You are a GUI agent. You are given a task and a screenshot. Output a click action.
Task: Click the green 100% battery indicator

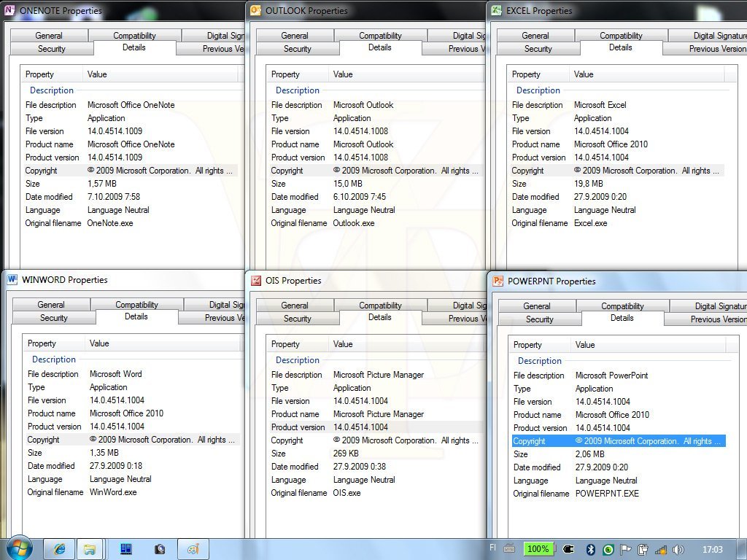[x=538, y=549]
